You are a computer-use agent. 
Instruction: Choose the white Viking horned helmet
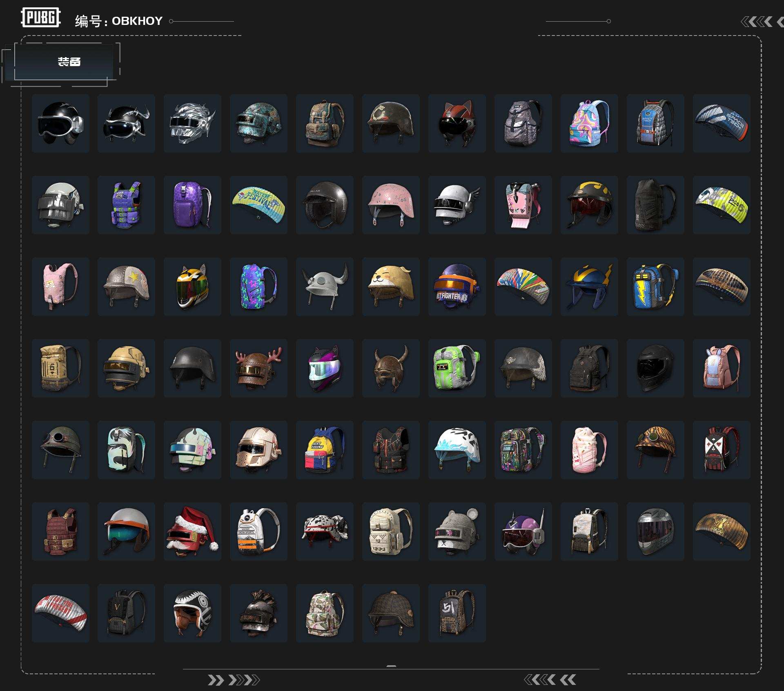coord(325,287)
